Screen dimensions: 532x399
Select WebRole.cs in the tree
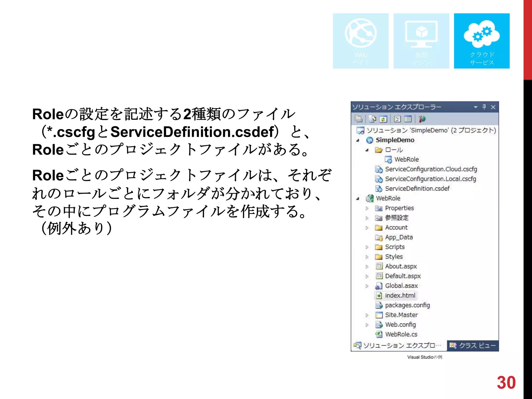tap(401, 334)
